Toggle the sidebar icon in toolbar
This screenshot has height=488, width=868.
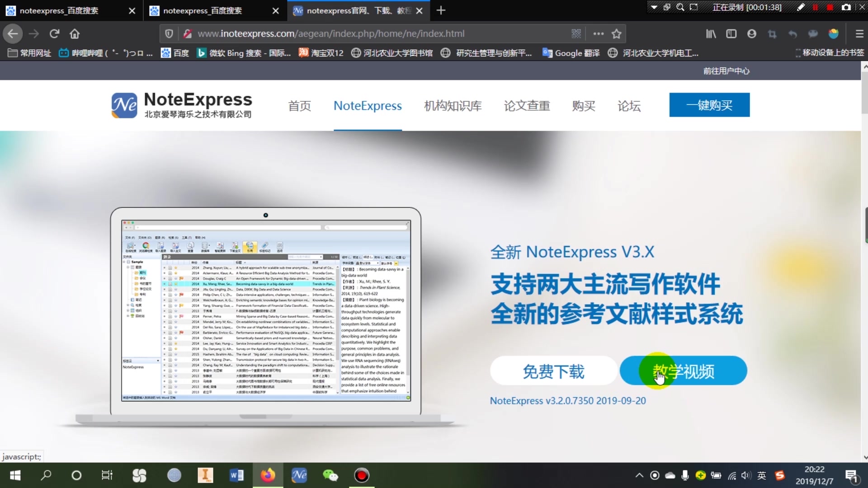click(x=731, y=33)
